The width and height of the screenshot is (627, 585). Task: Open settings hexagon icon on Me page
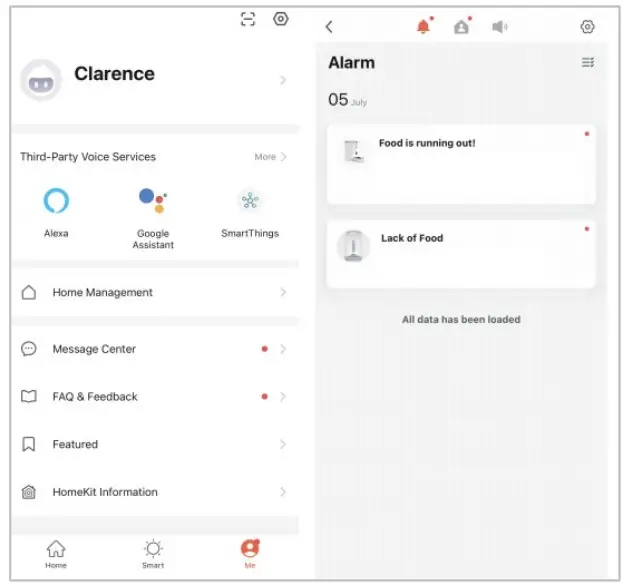click(x=281, y=18)
